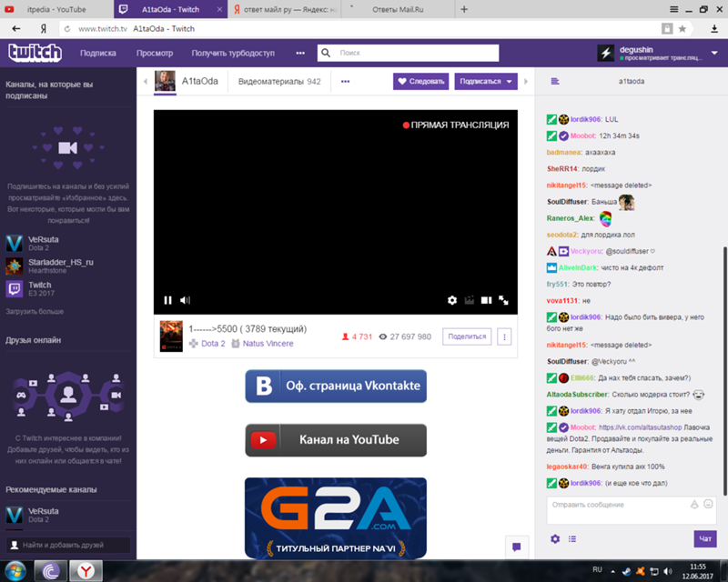Click the floating chat bubble icon

pyautogui.click(x=516, y=547)
